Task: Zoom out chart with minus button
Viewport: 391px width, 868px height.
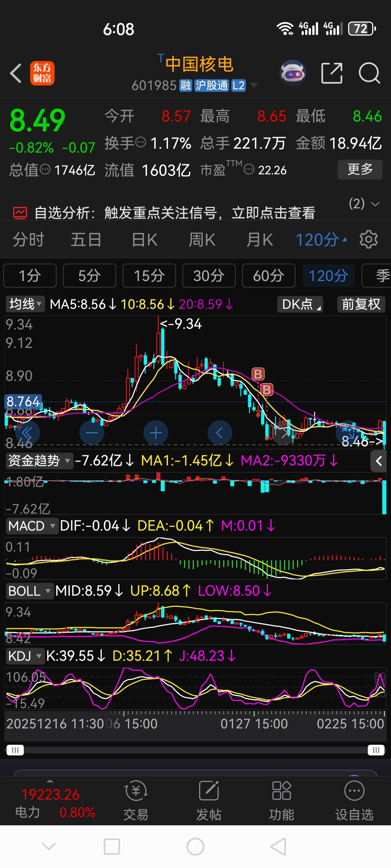Action: pyautogui.click(x=92, y=433)
